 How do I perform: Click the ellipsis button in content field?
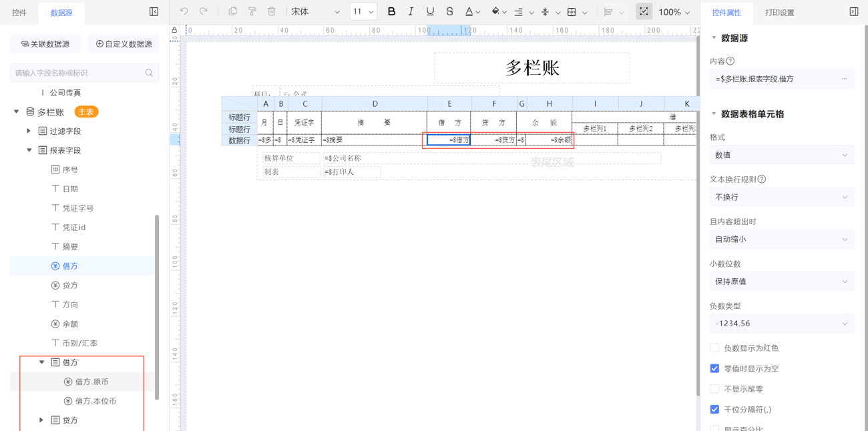(844, 79)
